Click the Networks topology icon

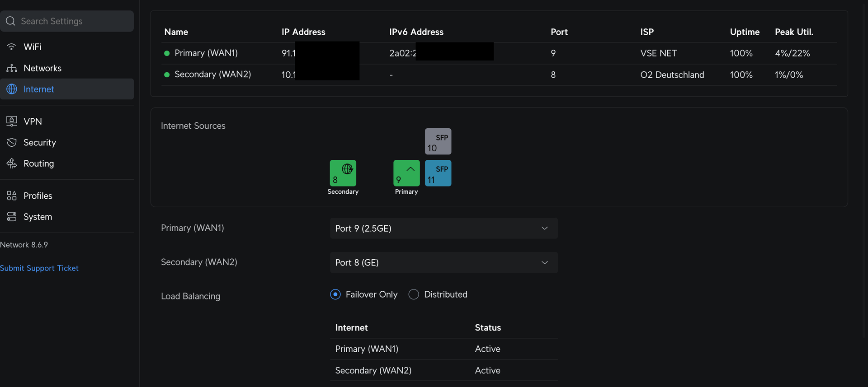pos(11,68)
